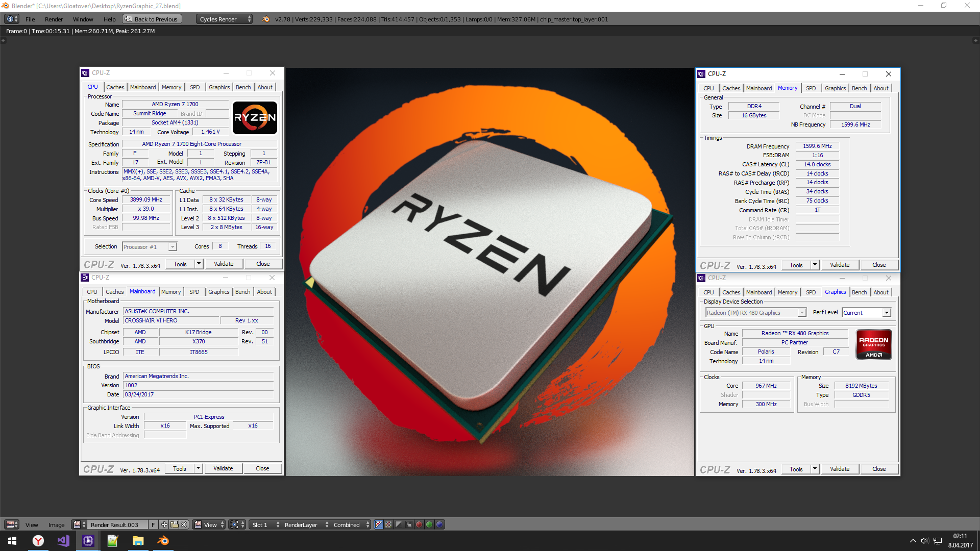The image size is (980, 551).
Task: Click the Ryzen logo in CPU-Z CPU window
Action: [x=255, y=118]
